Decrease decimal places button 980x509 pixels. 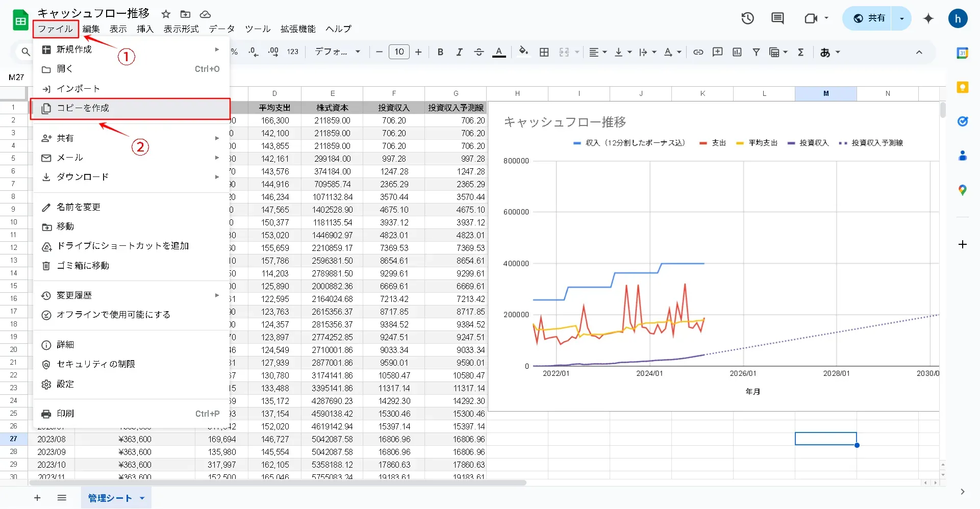(254, 52)
